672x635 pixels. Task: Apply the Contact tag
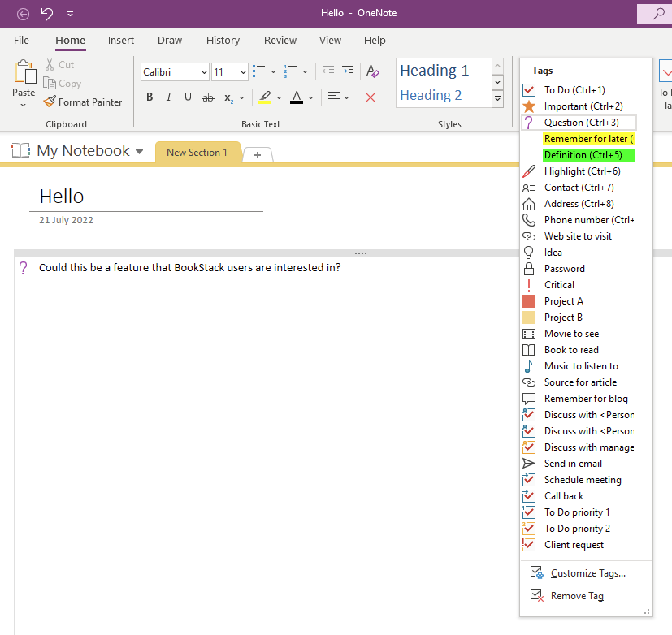(x=579, y=188)
